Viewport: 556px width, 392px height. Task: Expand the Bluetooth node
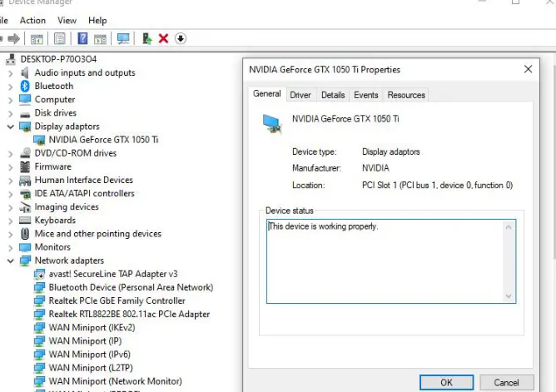[x=10, y=87]
